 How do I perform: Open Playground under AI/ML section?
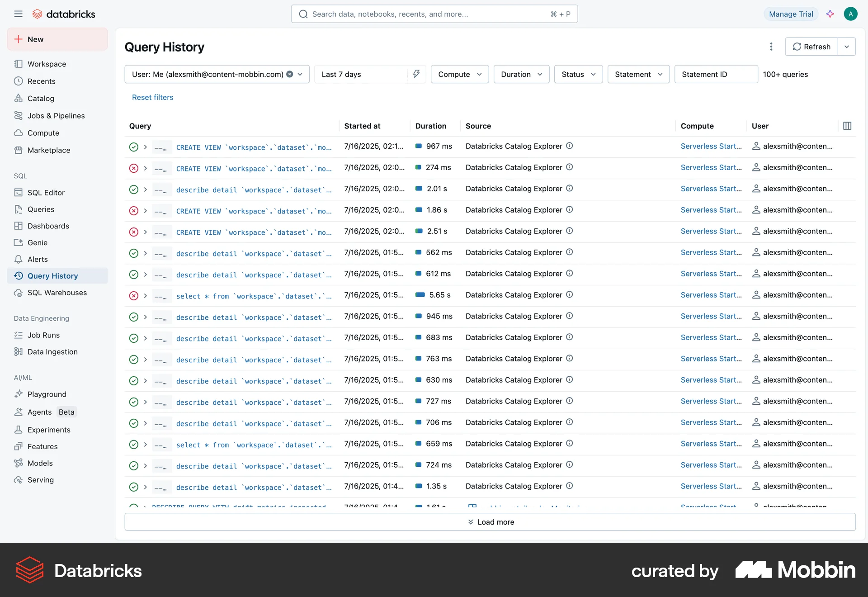point(47,394)
